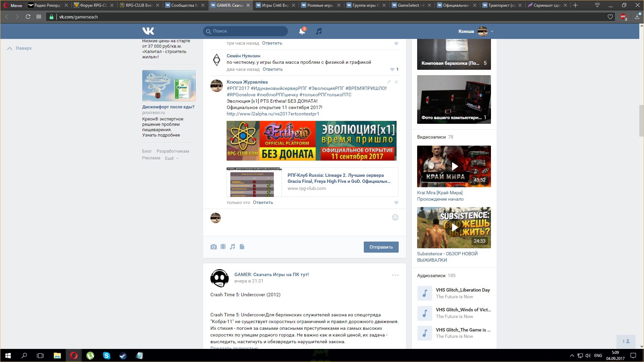Open the Opera tab menu icon
This screenshot has width=644, height=362.
click(x=597, y=5)
